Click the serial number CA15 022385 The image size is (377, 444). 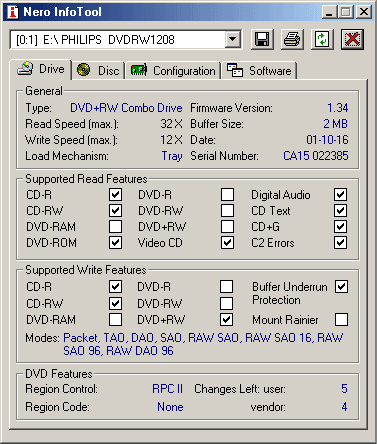coord(316,156)
